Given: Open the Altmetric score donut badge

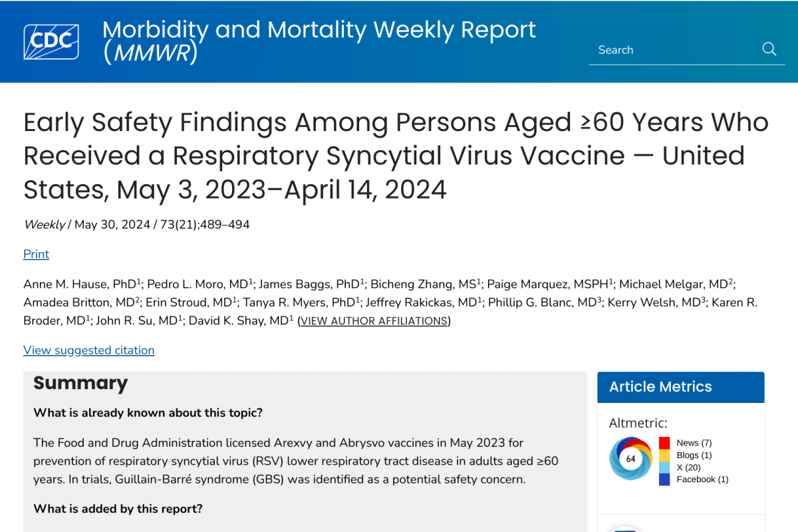Looking at the screenshot, I should coord(630,459).
